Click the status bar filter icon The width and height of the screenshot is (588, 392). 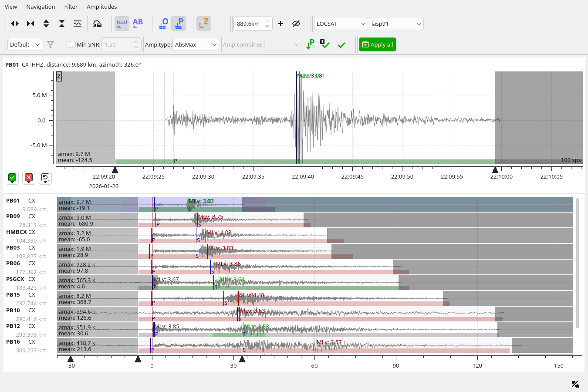[x=575, y=384]
